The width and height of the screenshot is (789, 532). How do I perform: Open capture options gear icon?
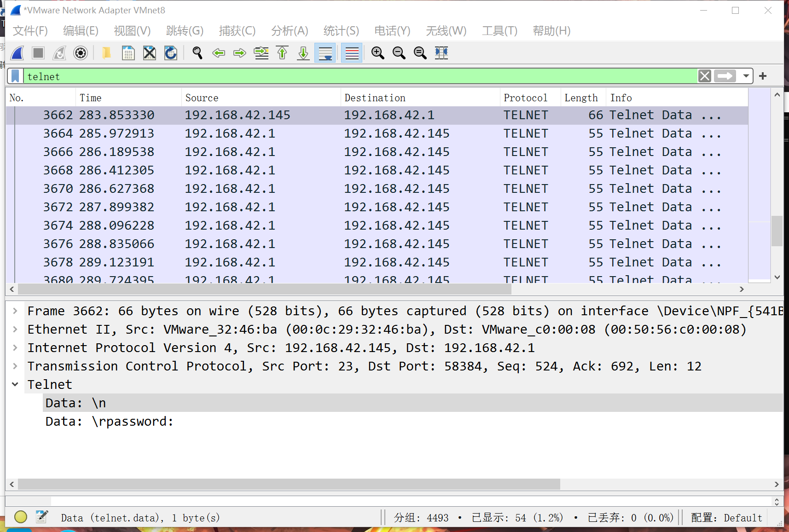81,53
